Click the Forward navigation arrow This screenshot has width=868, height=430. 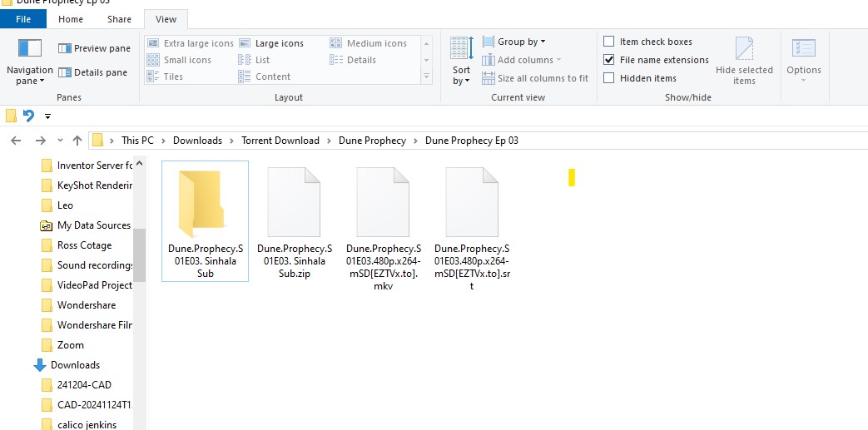coord(41,141)
